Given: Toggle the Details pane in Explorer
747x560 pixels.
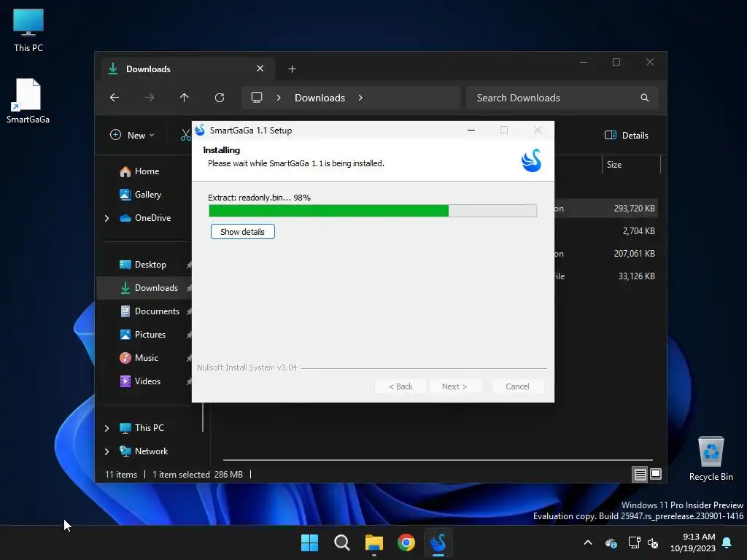Looking at the screenshot, I should pyautogui.click(x=626, y=135).
